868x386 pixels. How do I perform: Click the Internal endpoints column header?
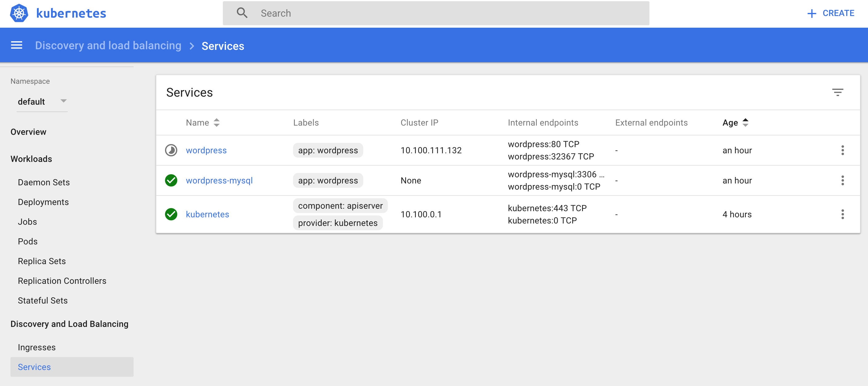click(543, 123)
